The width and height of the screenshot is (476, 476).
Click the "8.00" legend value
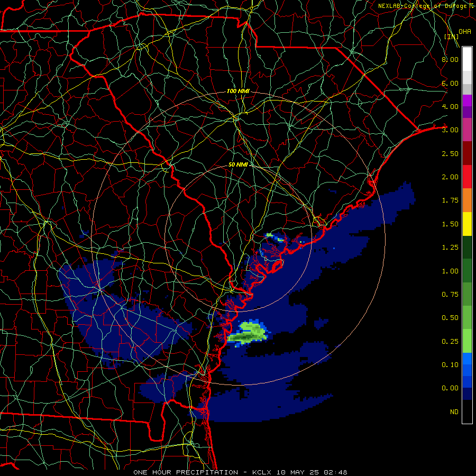coord(450,59)
